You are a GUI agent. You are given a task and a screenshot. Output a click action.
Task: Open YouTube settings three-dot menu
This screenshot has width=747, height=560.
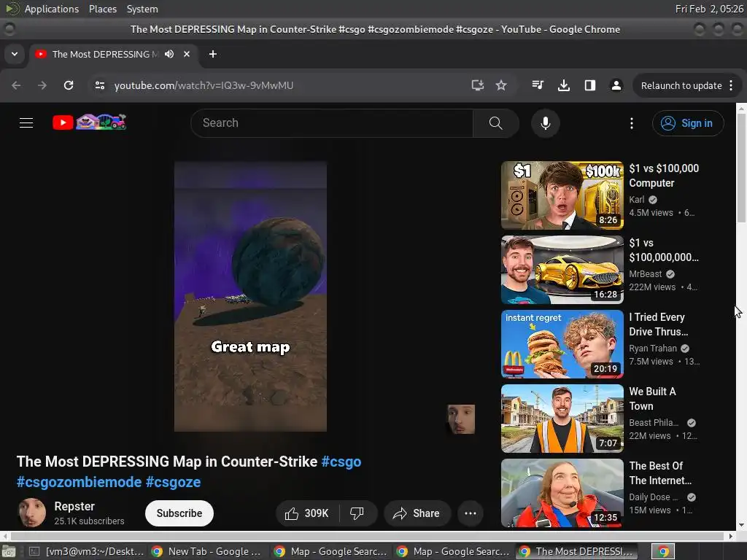coord(632,123)
